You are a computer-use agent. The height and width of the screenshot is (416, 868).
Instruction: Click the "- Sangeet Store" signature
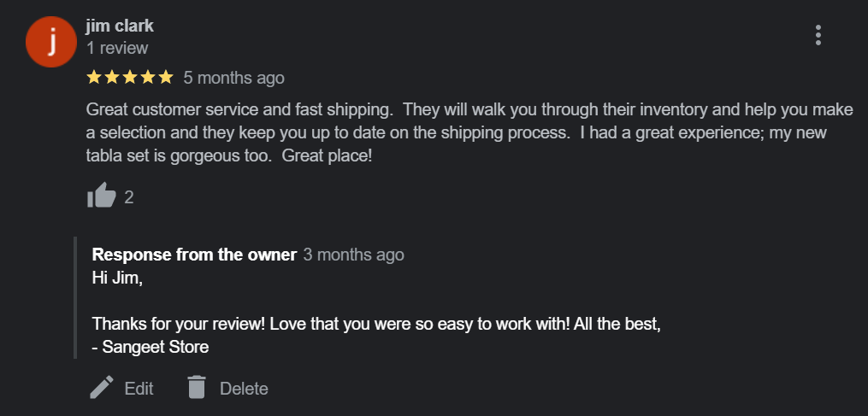pyautogui.click(x=151, y=347)
